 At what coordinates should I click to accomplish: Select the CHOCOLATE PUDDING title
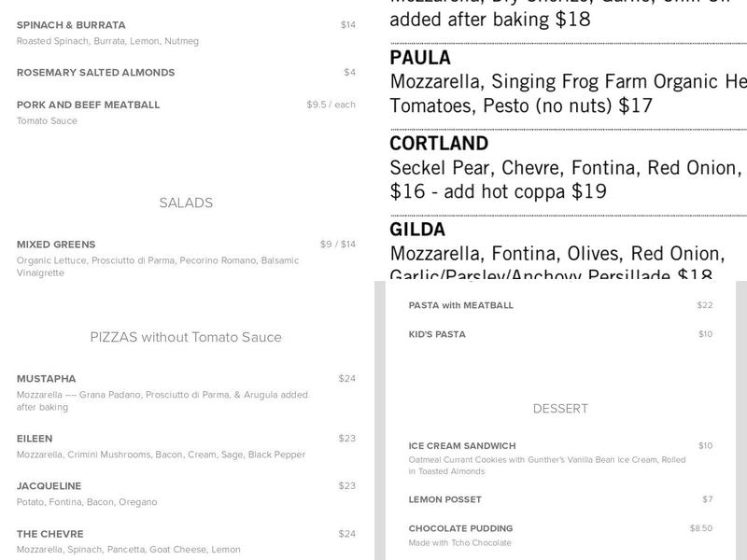460,528
